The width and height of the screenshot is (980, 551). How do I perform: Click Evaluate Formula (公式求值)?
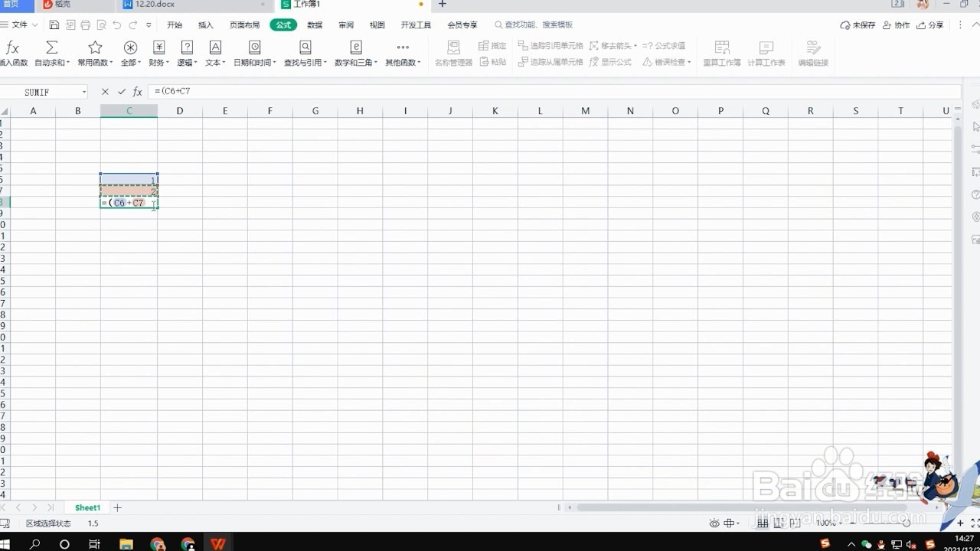tap(664, 46)
